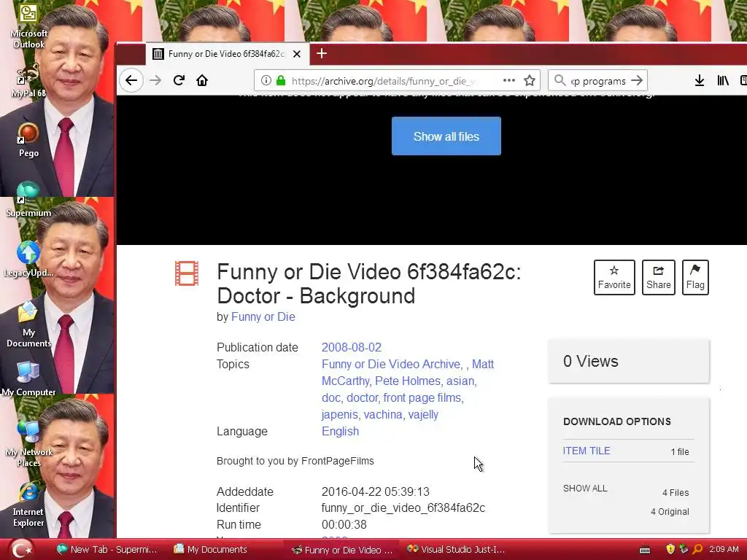Image resolution: width=747 pixels, height=560 pixels.
Task: Open the 2008-08-02 publication date link
Action: (x=351, y=347)
